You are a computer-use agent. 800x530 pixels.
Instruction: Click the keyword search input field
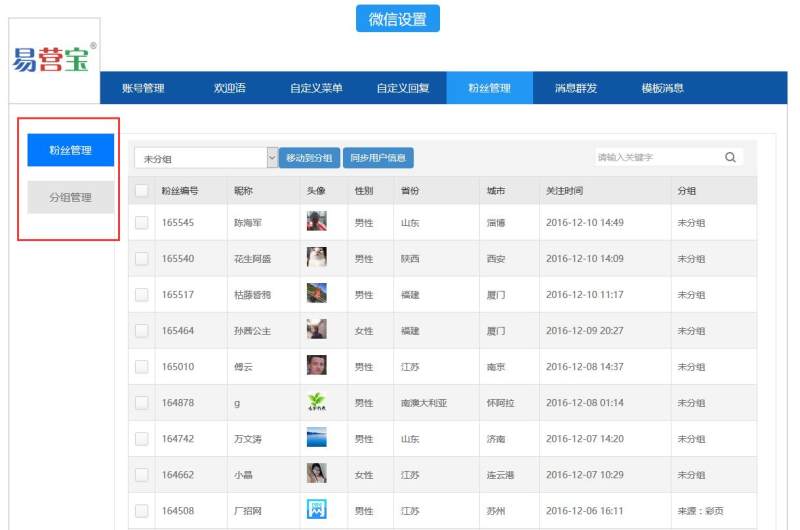[655, 157]
